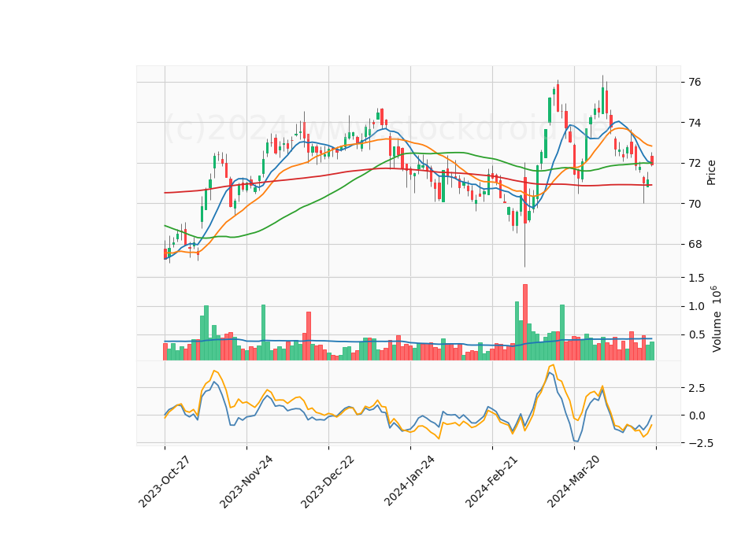Click the 72 price tick label
This screenshot has width=756, height=543.
tap(695, 164)
